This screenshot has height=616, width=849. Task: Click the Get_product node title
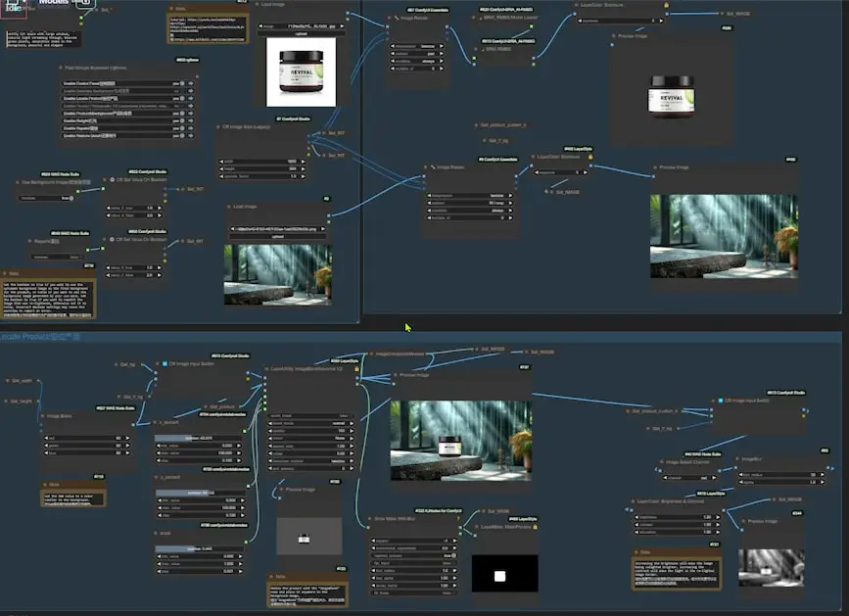point(221,406)
